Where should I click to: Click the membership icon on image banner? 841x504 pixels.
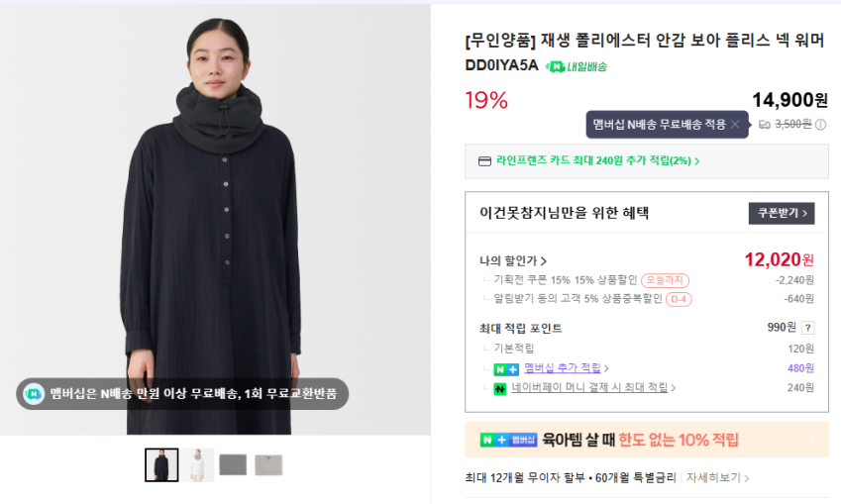click(34, 393)
